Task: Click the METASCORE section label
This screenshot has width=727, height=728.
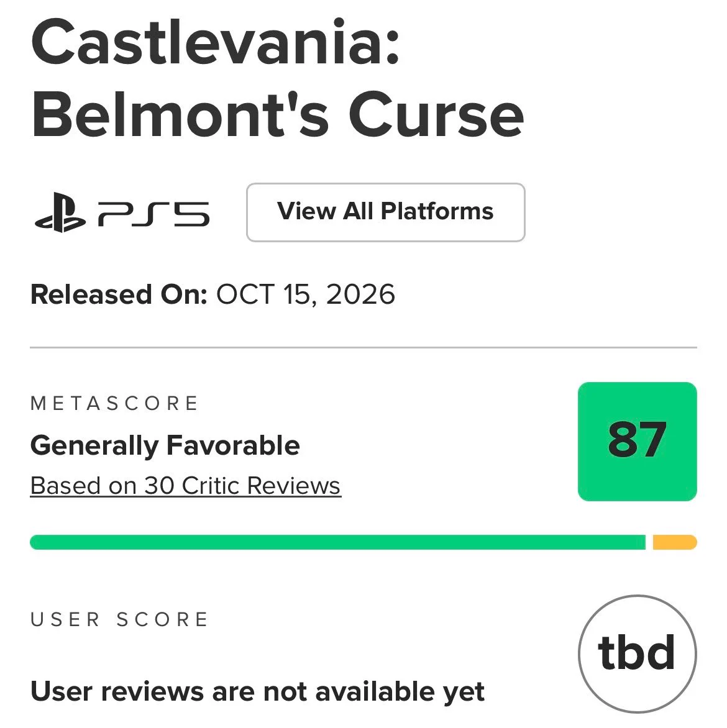Action: (x=115, y=404)
